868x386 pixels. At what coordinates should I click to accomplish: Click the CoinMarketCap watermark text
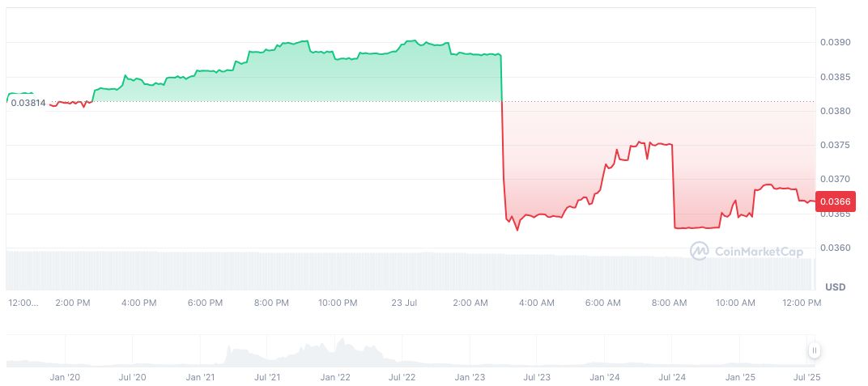(x=757, y=252)
